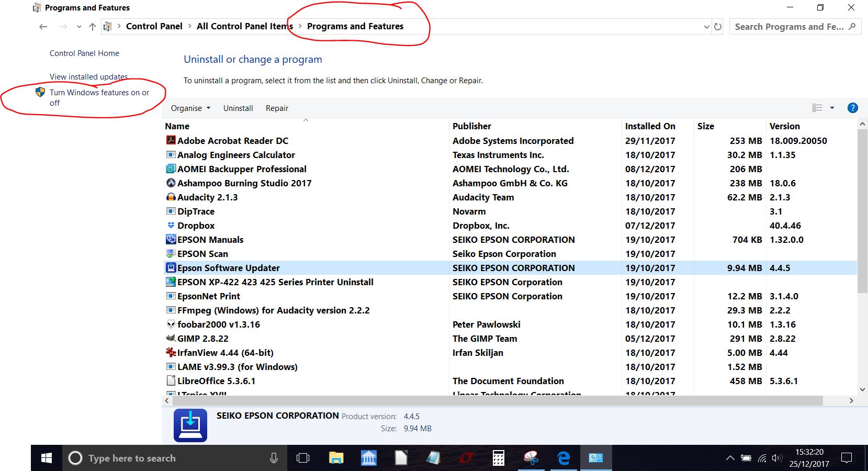Image resolution: width=868 pixels, height=471 pixels.
Task: Click the Uninstall toolbar button
Action: tap(238, 108)
